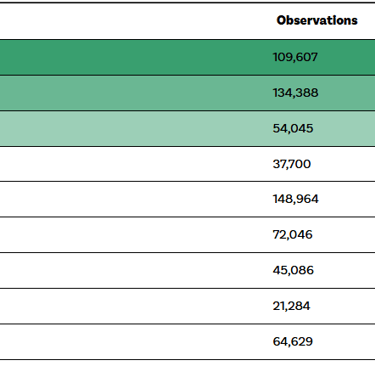Click empty row area beside 148,964

coord(133,199)
